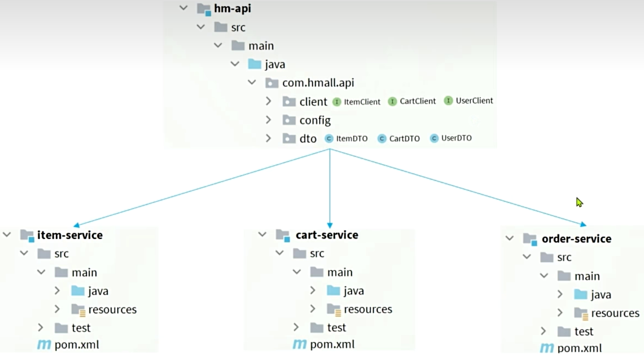
Task: Expand the client package
Action: [x=269, y=101]
